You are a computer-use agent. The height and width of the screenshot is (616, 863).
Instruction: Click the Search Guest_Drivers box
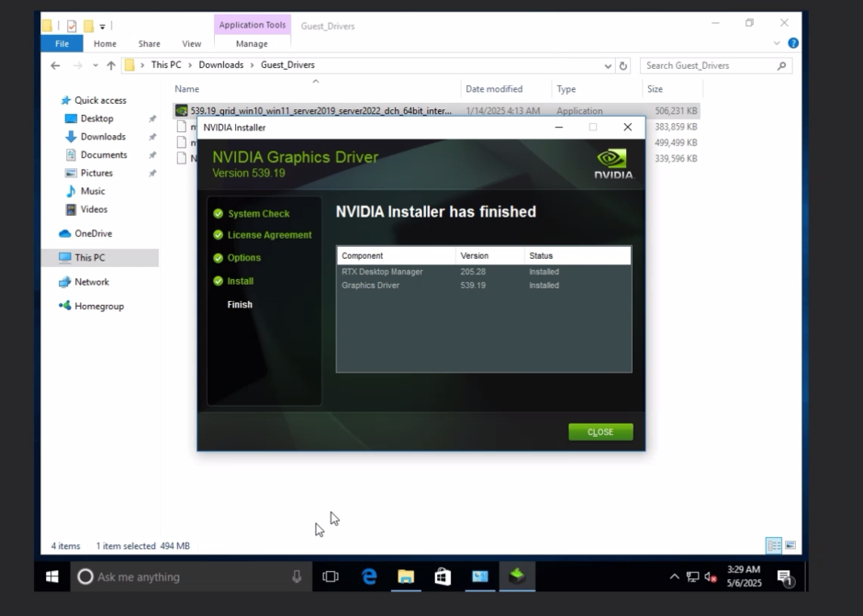tap(715, 65)
